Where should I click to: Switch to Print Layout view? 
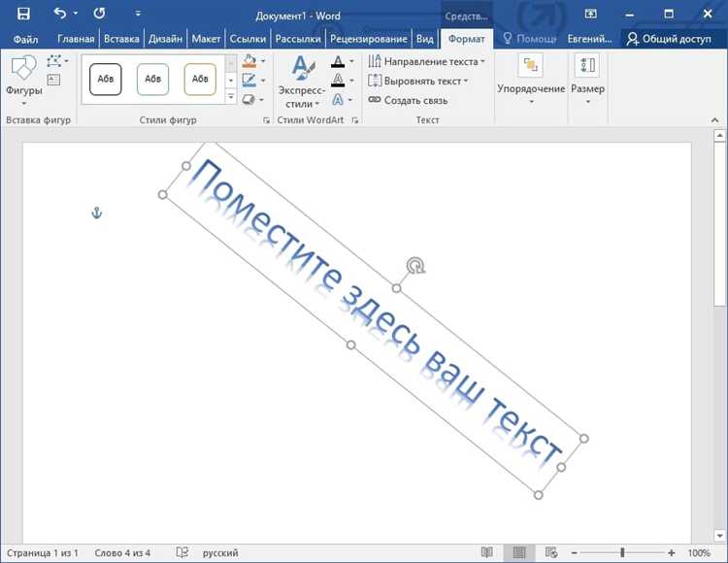(x=519, y=552)
